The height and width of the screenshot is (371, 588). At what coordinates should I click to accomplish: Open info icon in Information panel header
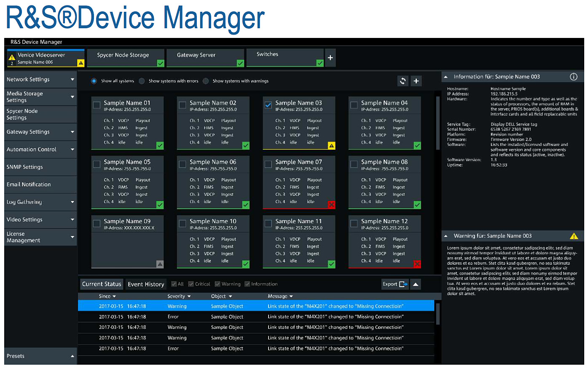coord(574,77)
